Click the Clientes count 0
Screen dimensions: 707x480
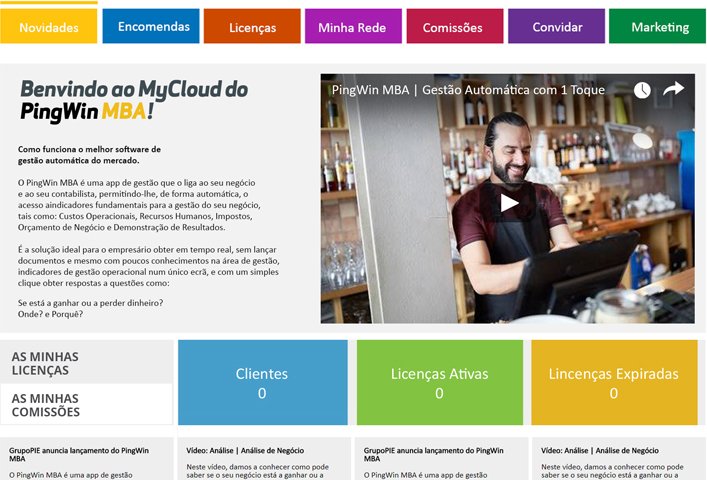coord(262,393)
